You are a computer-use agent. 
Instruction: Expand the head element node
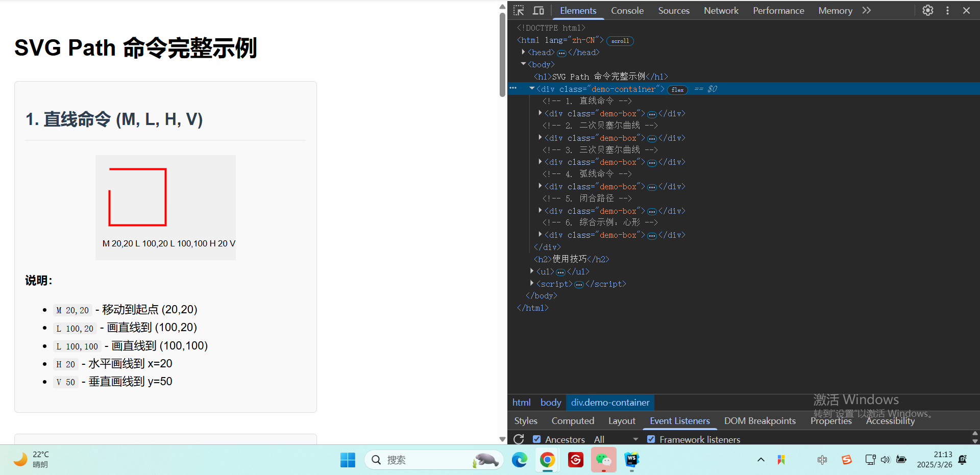point(523,52)
